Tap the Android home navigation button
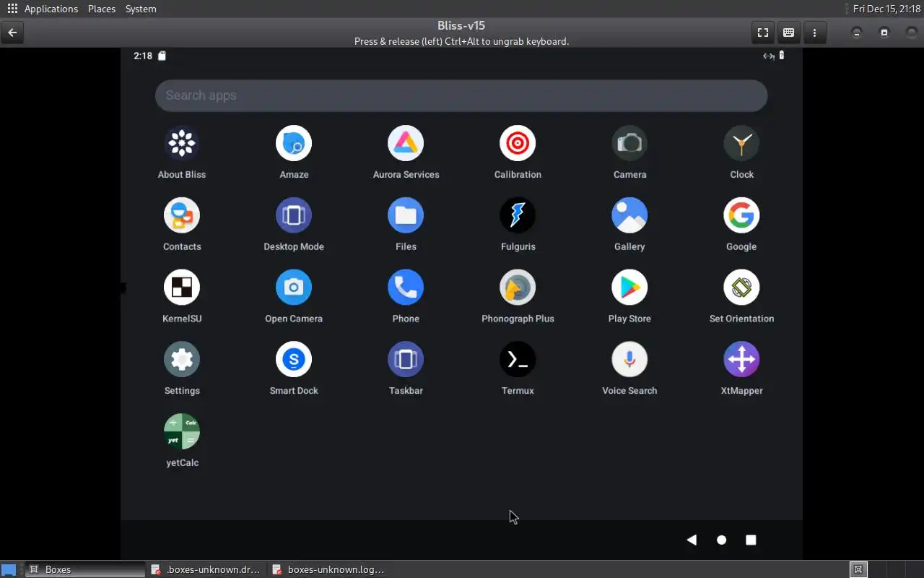The height and width of the screenshot is (578, 924). pos(721,540)
